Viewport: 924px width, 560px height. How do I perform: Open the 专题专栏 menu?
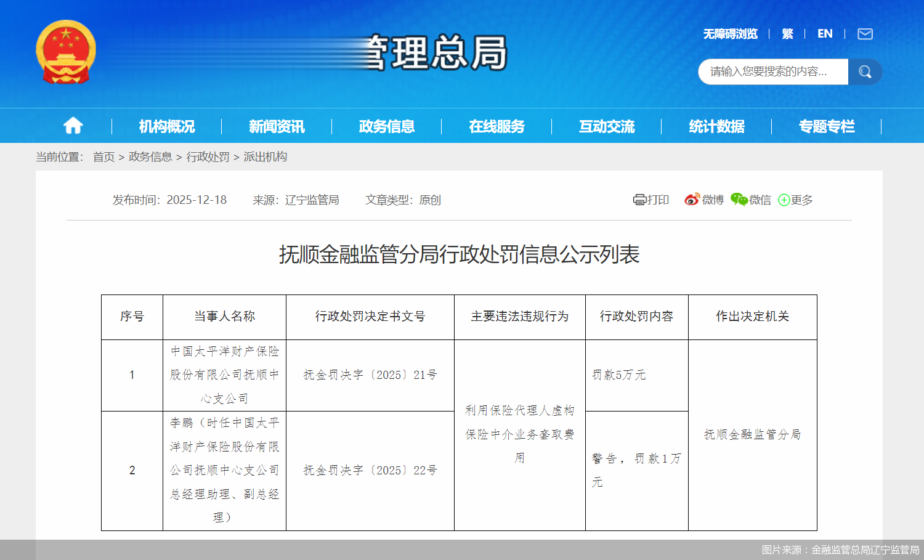[827, 126]
